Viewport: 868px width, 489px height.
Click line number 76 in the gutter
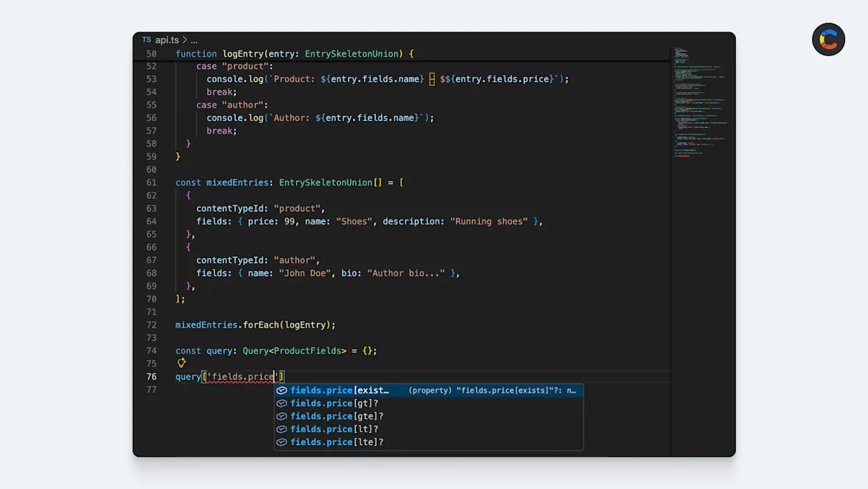(152, 376)
